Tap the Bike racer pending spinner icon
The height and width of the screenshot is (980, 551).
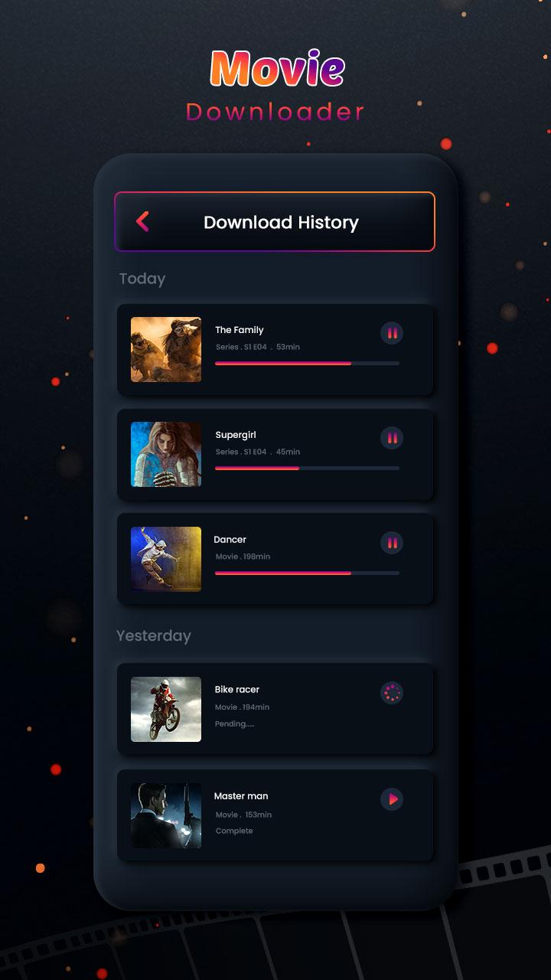tap(392, 694)
